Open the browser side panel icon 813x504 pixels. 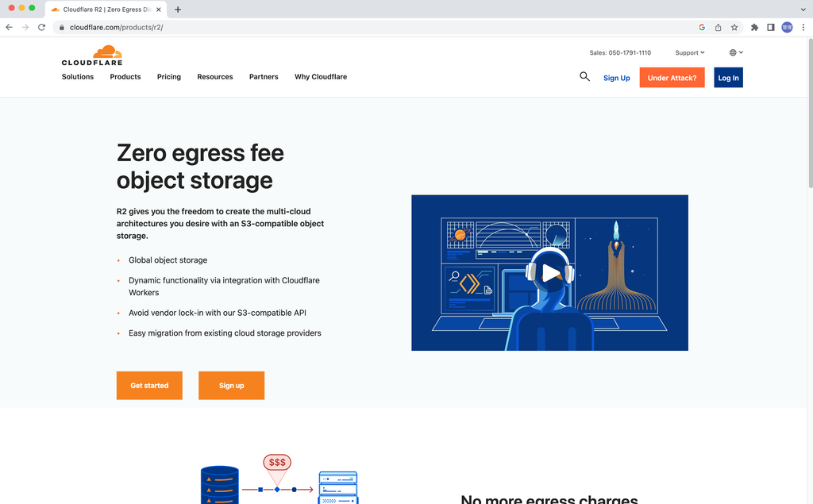(770, 26)
